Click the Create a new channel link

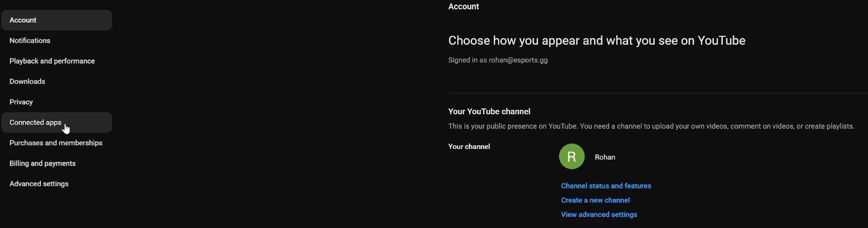[595, 200]
